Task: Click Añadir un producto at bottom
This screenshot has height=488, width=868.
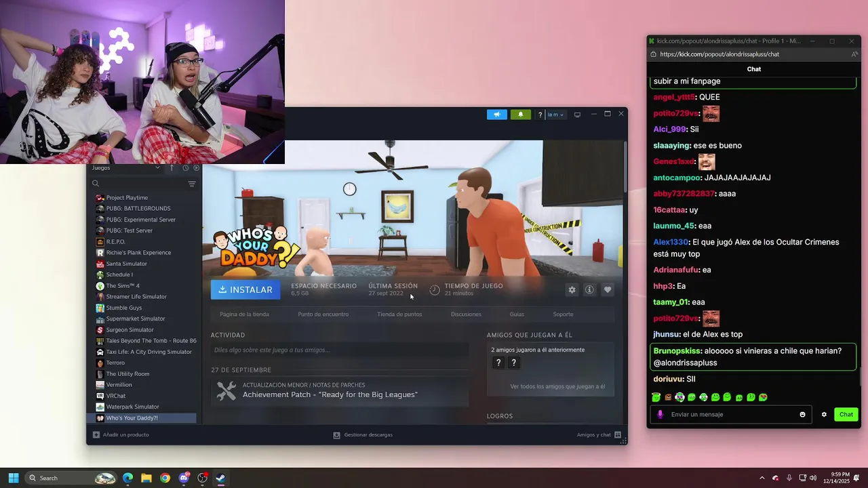Action: point(120,434)
